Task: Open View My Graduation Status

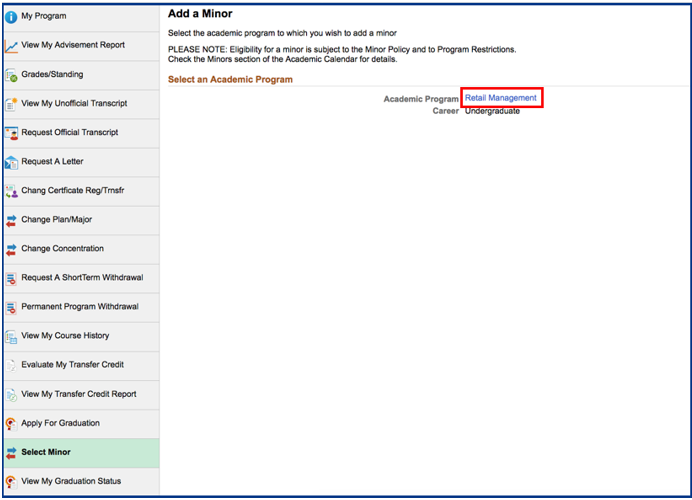Action: [x=70, y=481]
